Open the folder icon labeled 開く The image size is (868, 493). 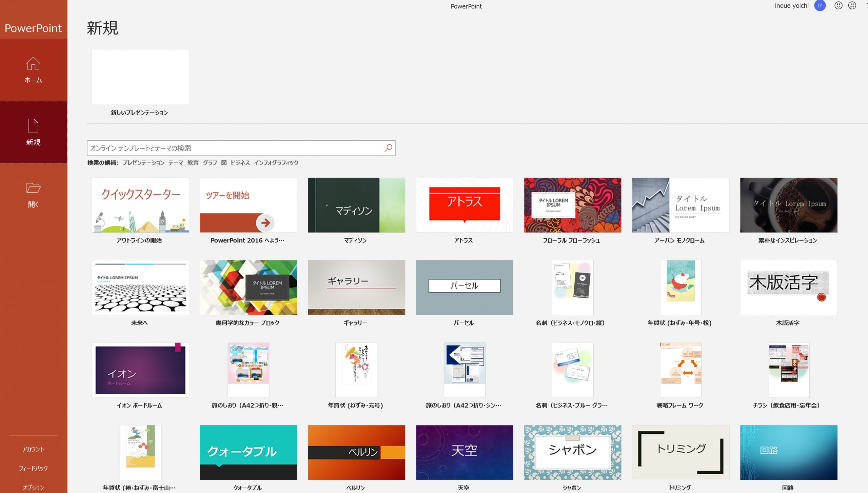click(x=33, y=188)
